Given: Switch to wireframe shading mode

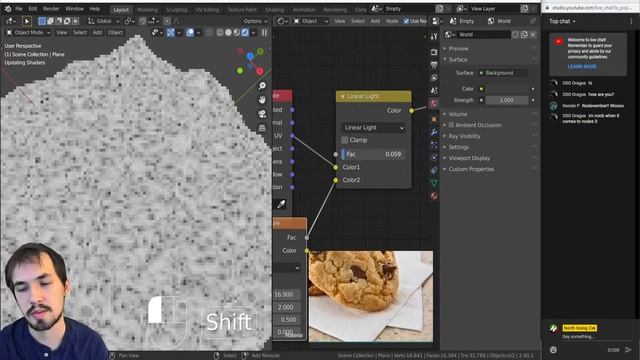Looking at the screenshot, I should pyautogui.click(x=220, y=32).
